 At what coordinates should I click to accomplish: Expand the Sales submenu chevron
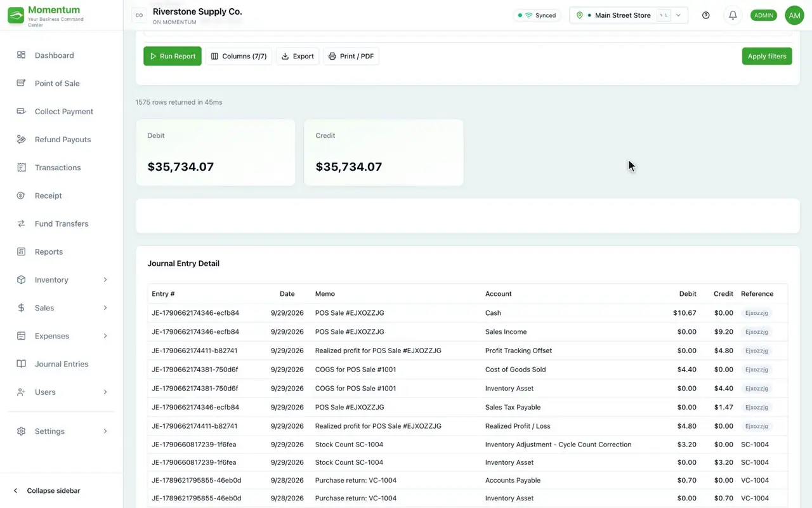[105, 308]
